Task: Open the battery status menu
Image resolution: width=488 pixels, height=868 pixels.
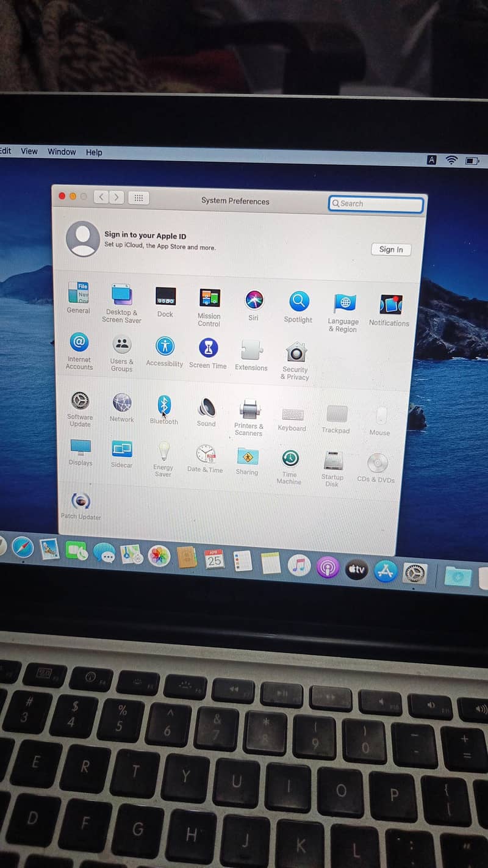Action: pyautogui.click(x=472, y=161)
